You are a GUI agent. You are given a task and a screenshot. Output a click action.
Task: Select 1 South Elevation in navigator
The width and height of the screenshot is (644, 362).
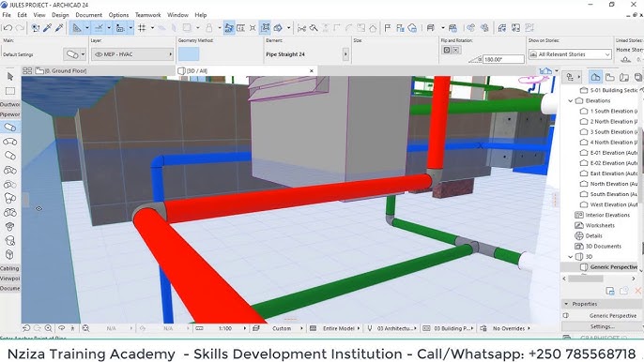[608, 112]
